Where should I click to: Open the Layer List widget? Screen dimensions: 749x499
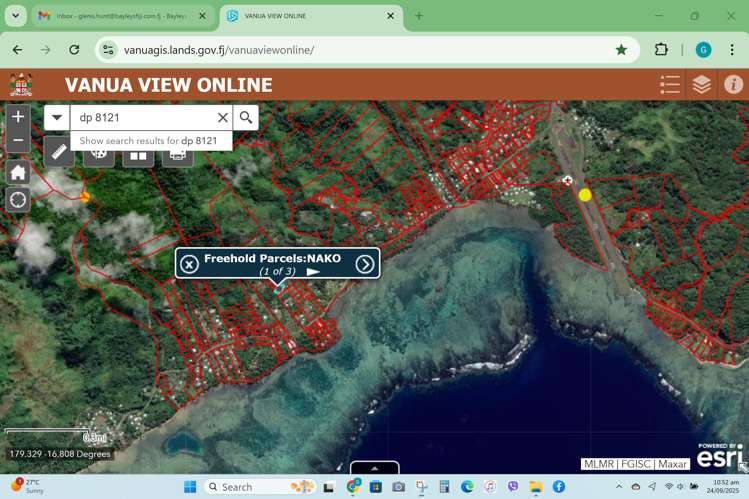point(701,85)
